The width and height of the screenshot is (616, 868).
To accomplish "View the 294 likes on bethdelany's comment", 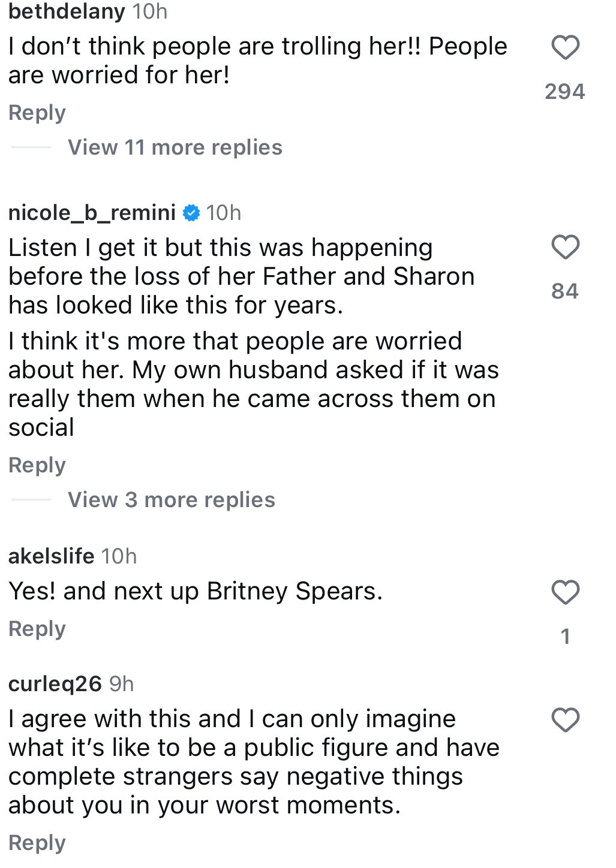I will tap(564, 92).
